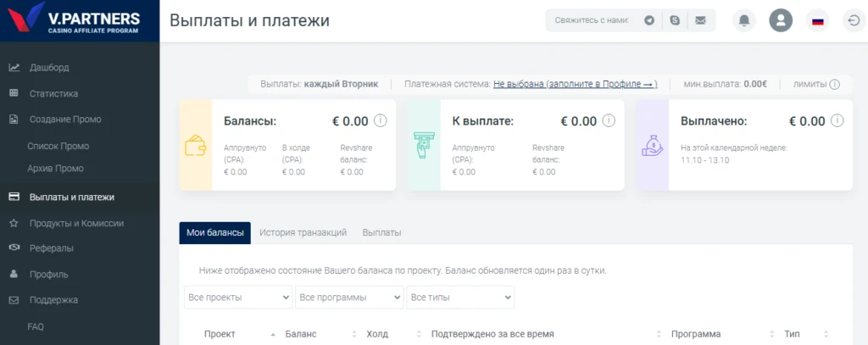Expand Все проекты dropdown

(x=238, y=298)
